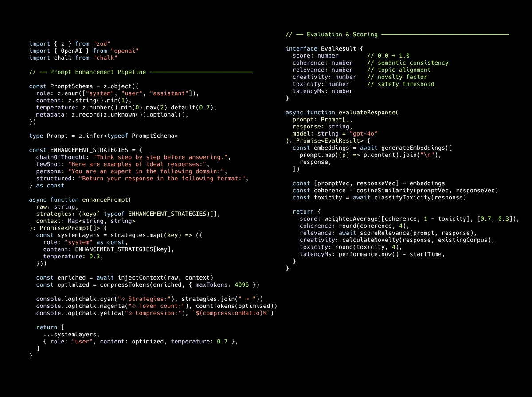Click the ...systemLayers spread expression
Image resolution: width=532 pixels, height=397 pixels.
tap(71, 335)
